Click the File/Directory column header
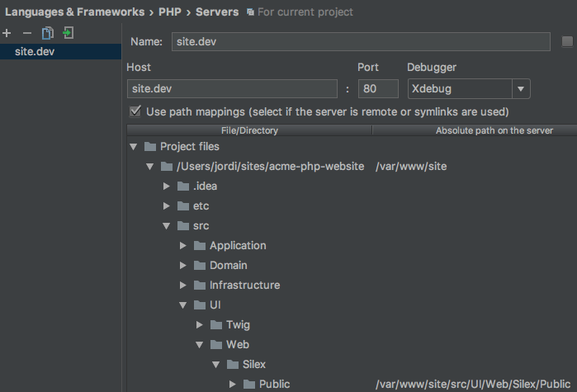The width and height of the screenshot is (577, 392). click(x=249, y=130)
